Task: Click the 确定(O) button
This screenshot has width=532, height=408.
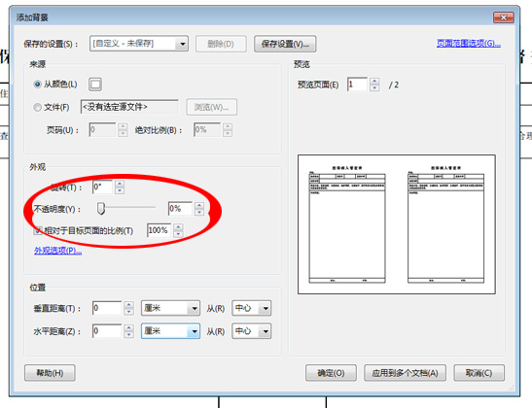Action: (331, 373)
